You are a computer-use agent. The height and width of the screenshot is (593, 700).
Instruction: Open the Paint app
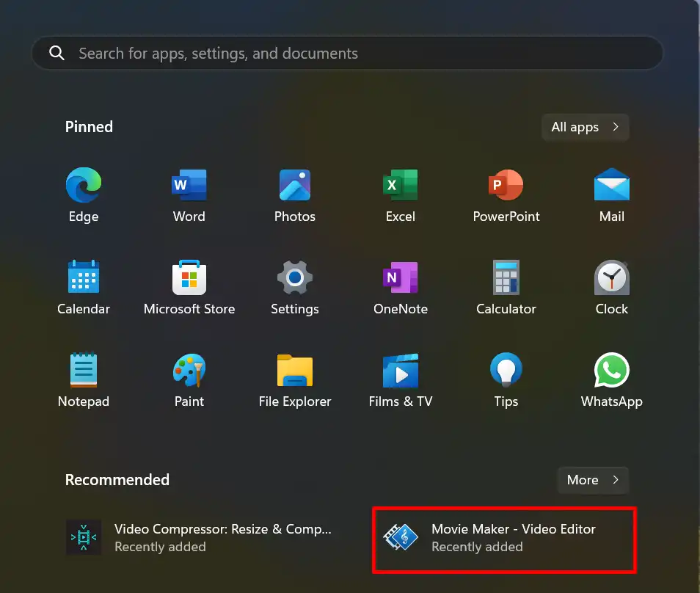[x=189, y=379]
